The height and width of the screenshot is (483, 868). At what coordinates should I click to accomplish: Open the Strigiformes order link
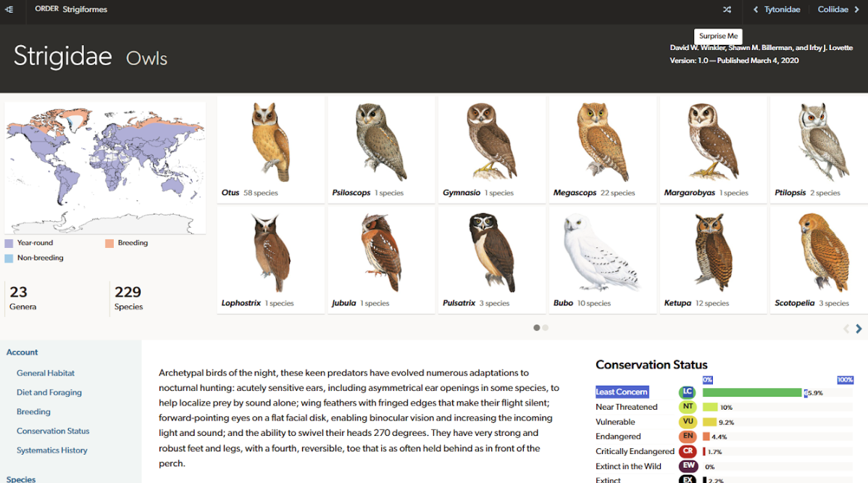coord(84,9)
